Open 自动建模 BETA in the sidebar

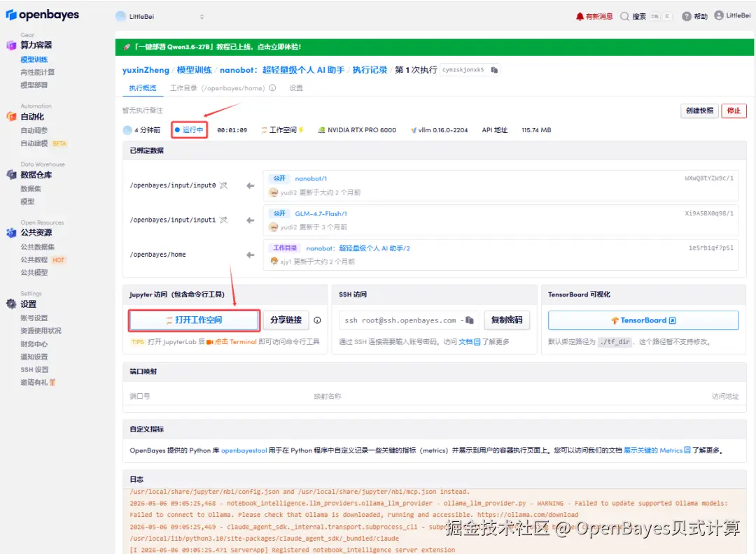pos(43,143)
